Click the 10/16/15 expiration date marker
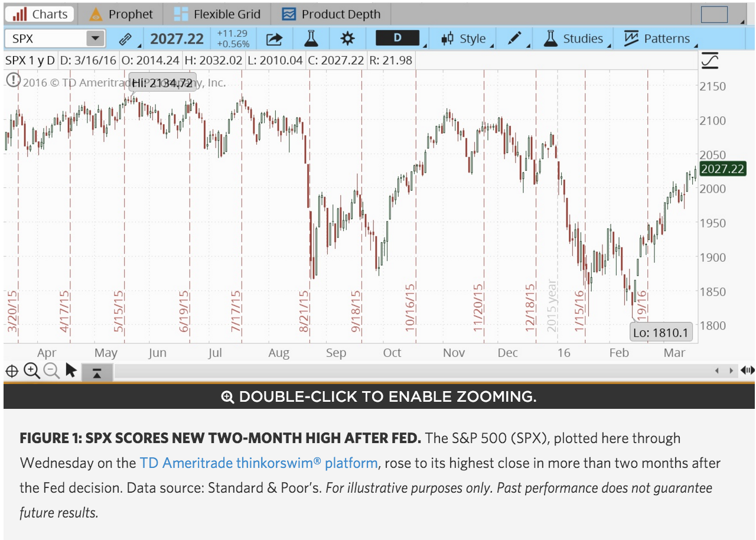The width and height of the screenshot is (756, 540). point(409,307)
